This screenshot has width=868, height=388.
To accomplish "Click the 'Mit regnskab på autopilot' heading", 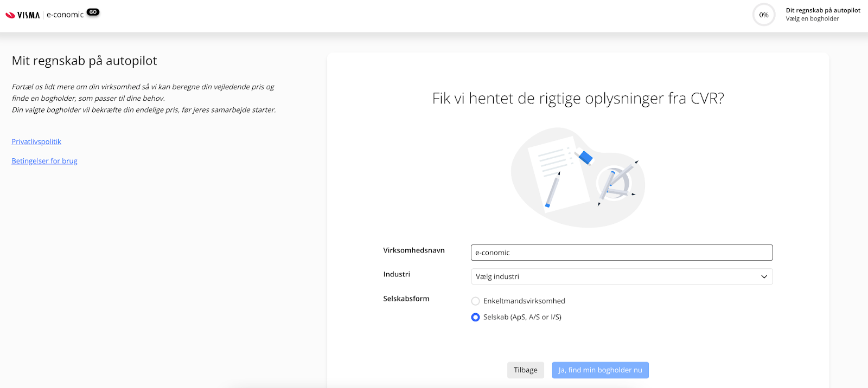I will click(85, 61).
